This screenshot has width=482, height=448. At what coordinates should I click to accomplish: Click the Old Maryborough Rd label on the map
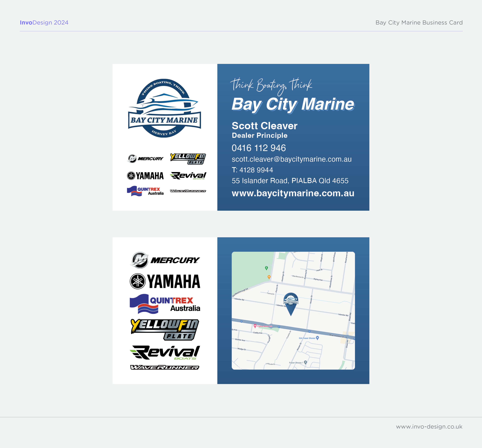click(x=240, y=292)
